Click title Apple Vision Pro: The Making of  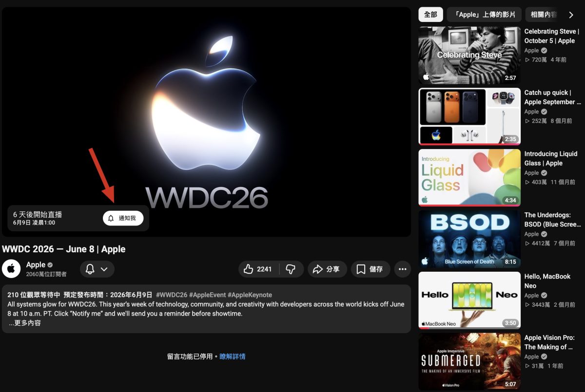tap(549, 342)
